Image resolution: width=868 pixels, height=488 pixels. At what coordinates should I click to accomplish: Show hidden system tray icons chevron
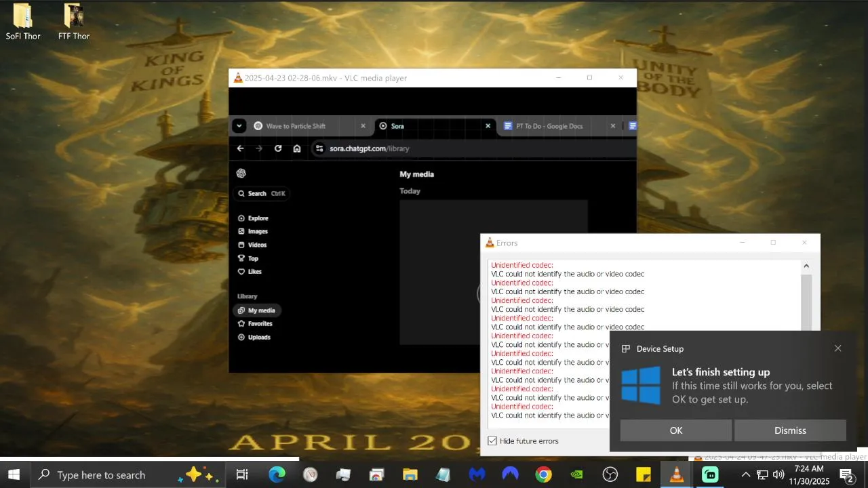pos(745,474)
